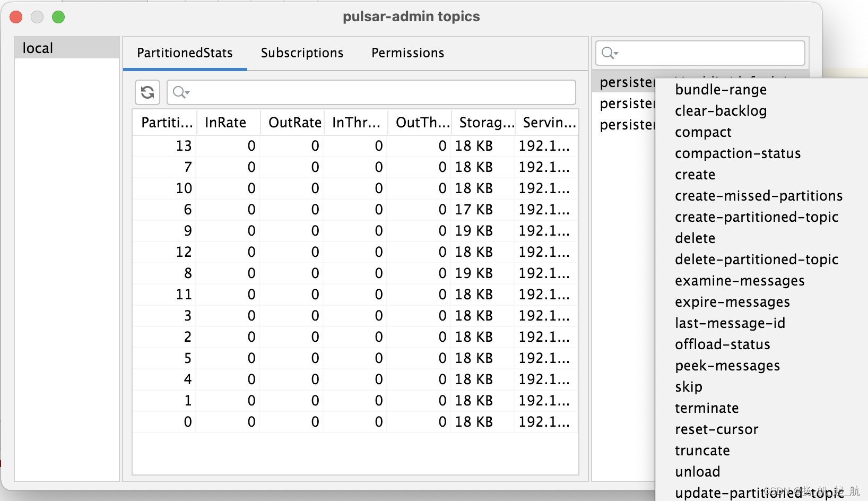Select the local cluster in the sidebar

click(37, 48)
